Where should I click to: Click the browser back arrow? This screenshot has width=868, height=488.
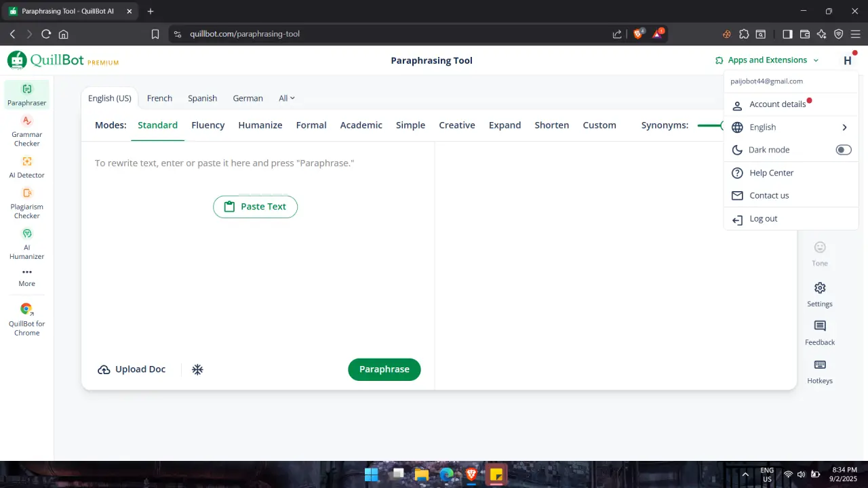pyautogui.click(x=12, y=34)
